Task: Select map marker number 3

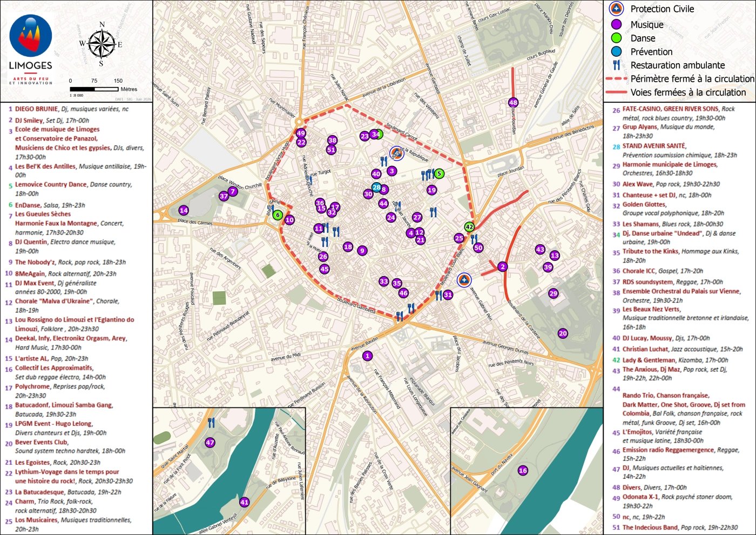Action: (391, 171)
